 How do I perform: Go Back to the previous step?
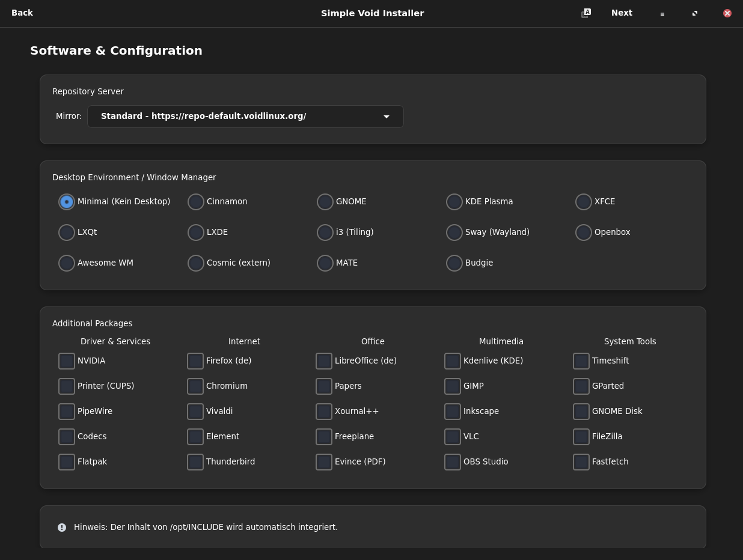22,13
